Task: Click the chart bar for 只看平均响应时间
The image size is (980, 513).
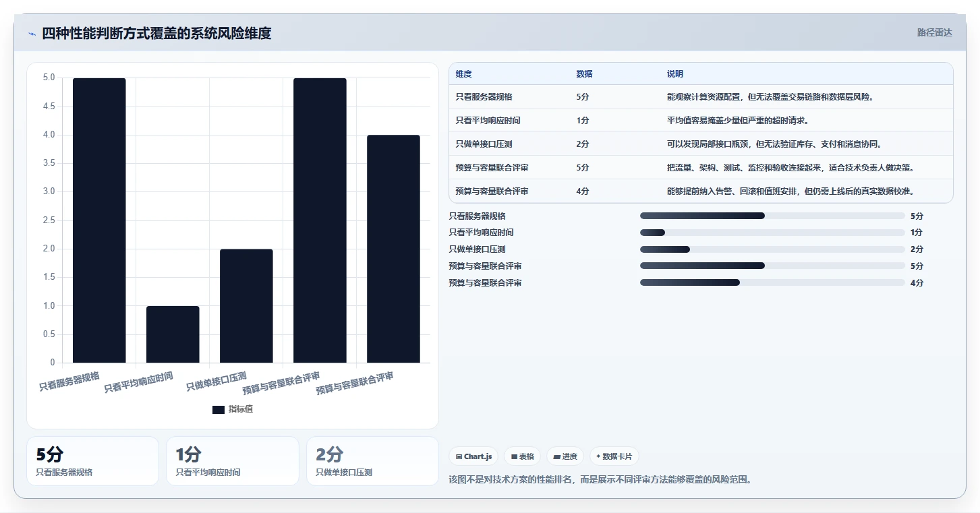Action: pos(173,334)
